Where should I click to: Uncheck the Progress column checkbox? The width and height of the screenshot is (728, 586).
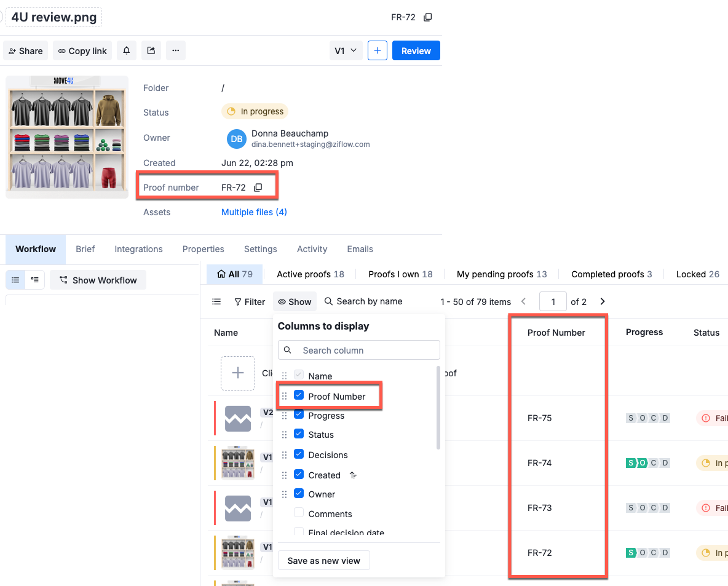[299, 414]
